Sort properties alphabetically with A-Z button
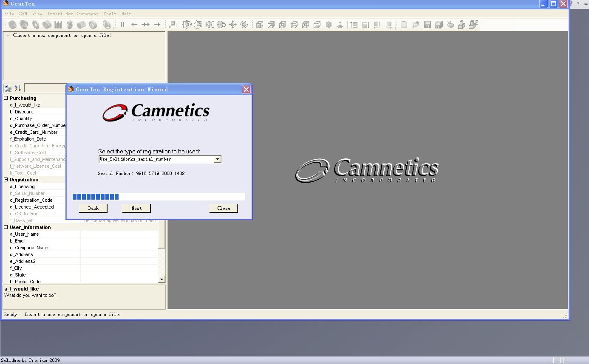The image size is (589, 364). tap(18, 88)
